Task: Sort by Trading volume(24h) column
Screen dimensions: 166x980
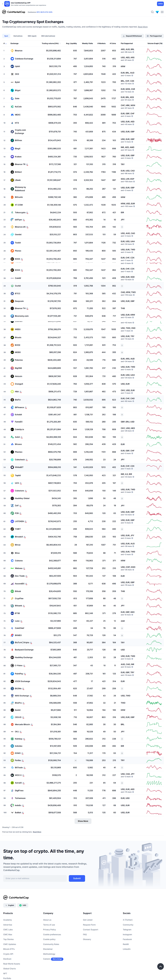Action: tap(51, 43)
